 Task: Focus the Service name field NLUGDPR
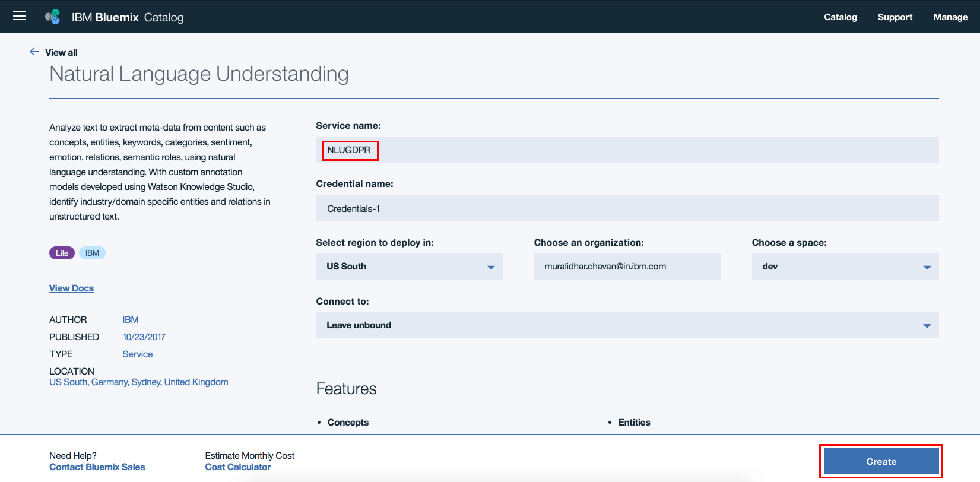tap(627, 150)
